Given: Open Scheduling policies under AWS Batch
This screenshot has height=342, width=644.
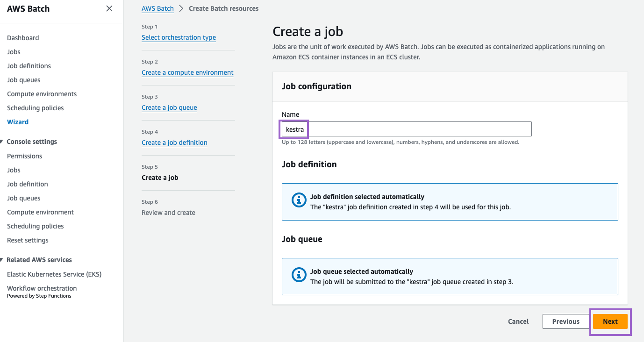Looking at the screenshot, I should coord(36,108).
